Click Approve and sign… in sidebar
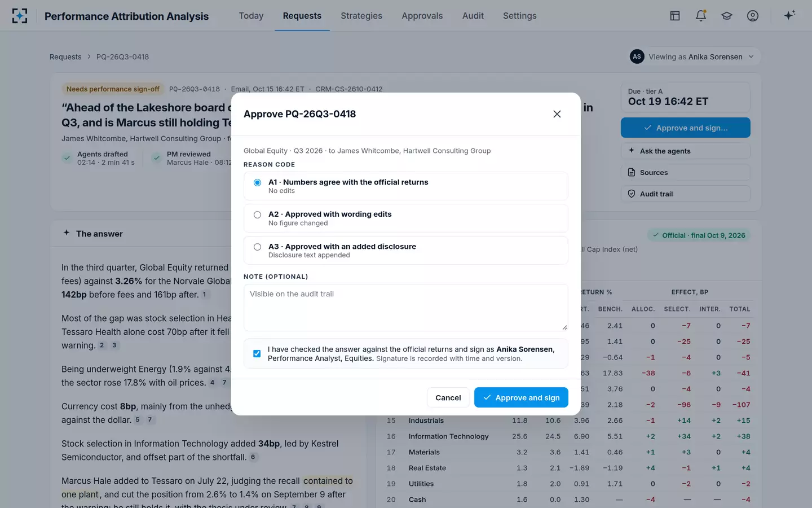The height and width of the screenshot is (508, 812). (686, 128)
